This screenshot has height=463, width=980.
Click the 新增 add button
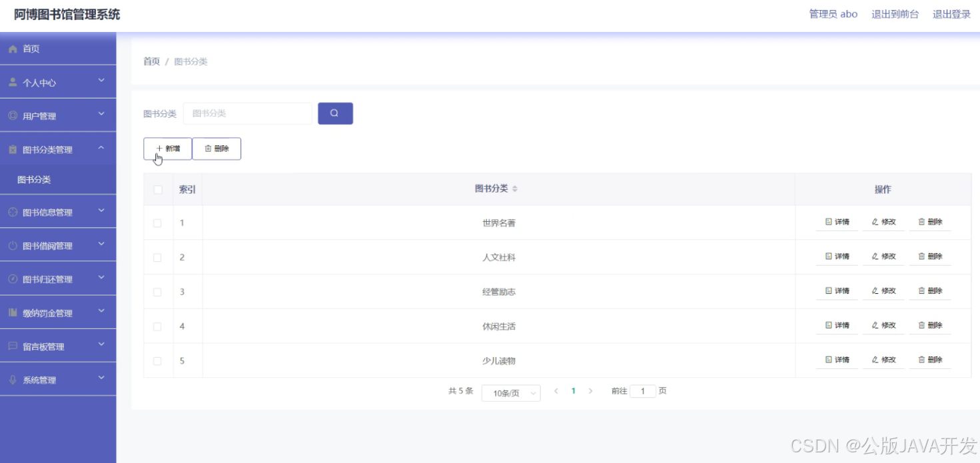click(168, 149)
